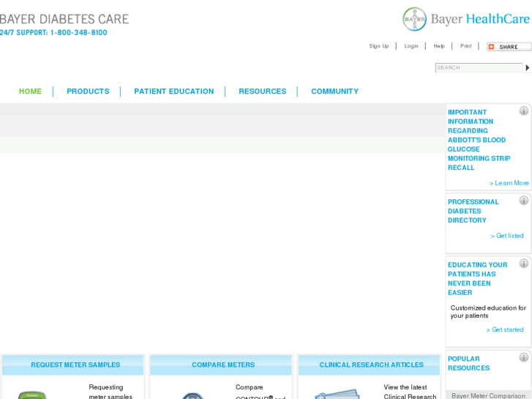Submit search with the arrow button

tap(528, 67)
